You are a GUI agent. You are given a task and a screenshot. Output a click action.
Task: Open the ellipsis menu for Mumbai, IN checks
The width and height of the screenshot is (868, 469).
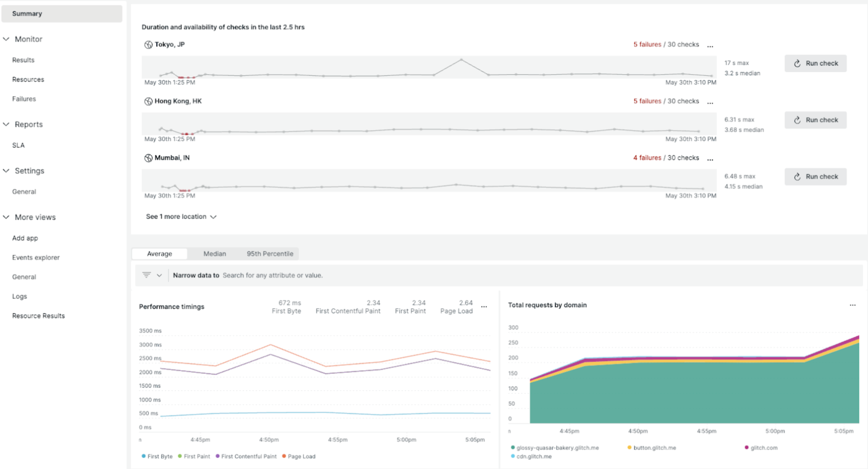710,159
